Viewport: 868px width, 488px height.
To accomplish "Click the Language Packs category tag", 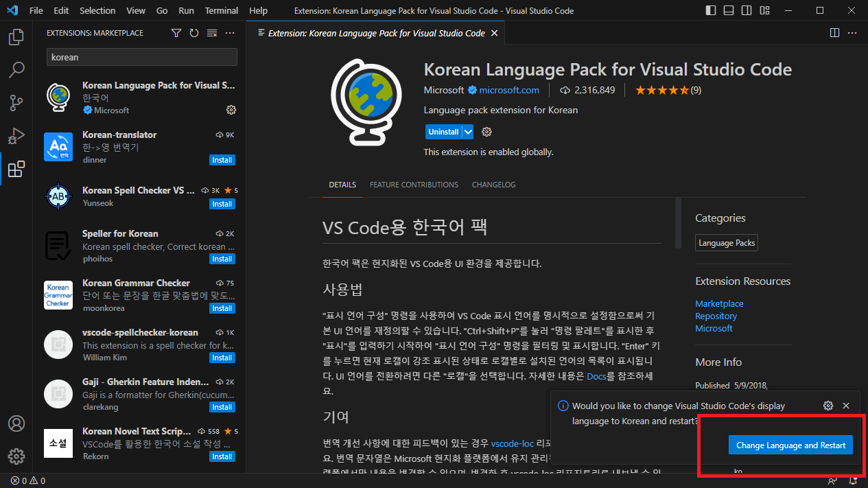I will click(727, 243).
